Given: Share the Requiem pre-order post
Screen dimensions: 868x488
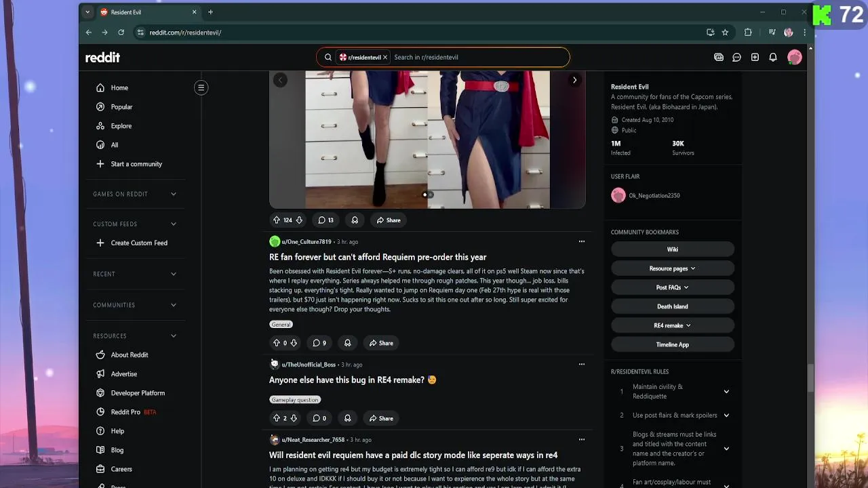Looking at the screenshot, I should click(x=381, y=343).
